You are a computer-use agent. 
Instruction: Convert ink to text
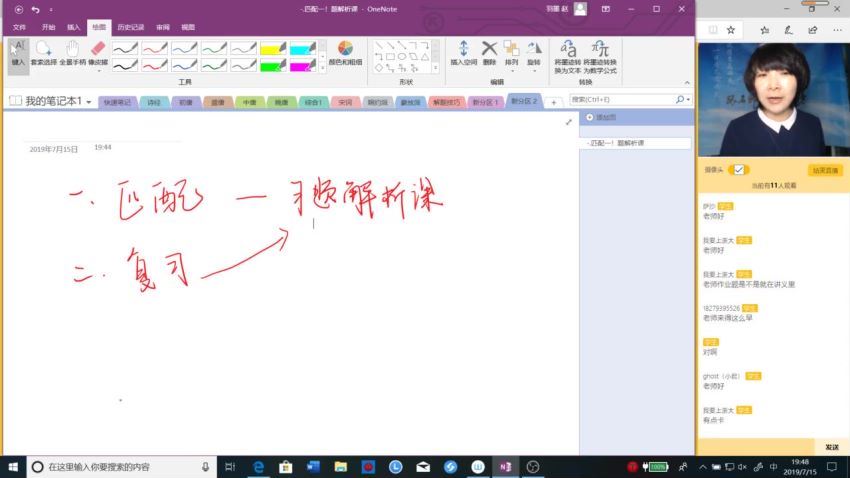[568, 56]
